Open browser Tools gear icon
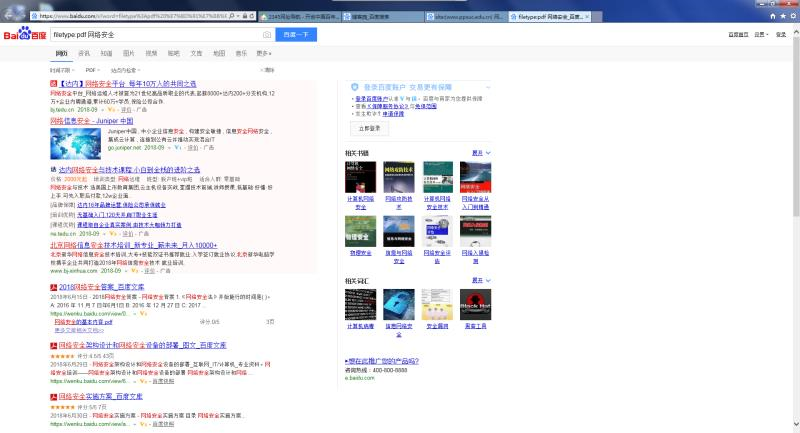The width and height of the screenshot is (800, 433). coord(793,16)
